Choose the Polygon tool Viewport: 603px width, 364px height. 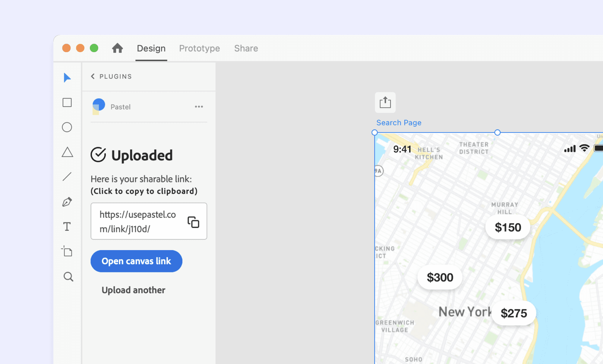tap(67, 153)
